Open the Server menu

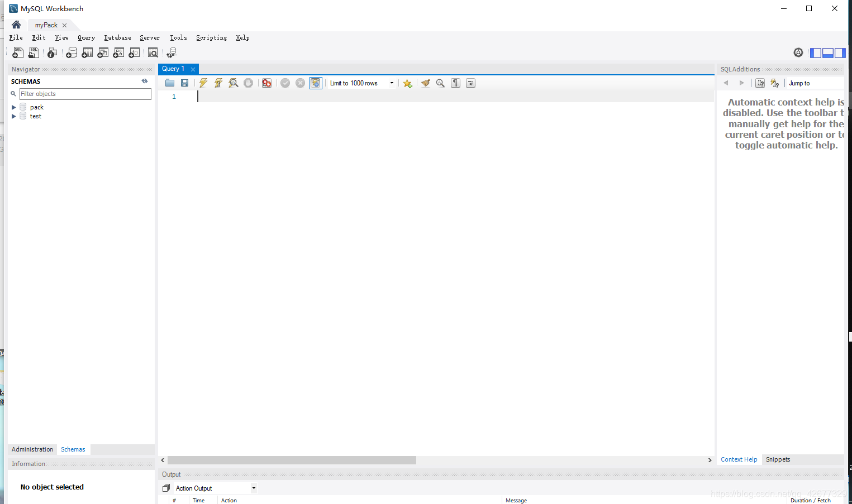pos(150,37)
